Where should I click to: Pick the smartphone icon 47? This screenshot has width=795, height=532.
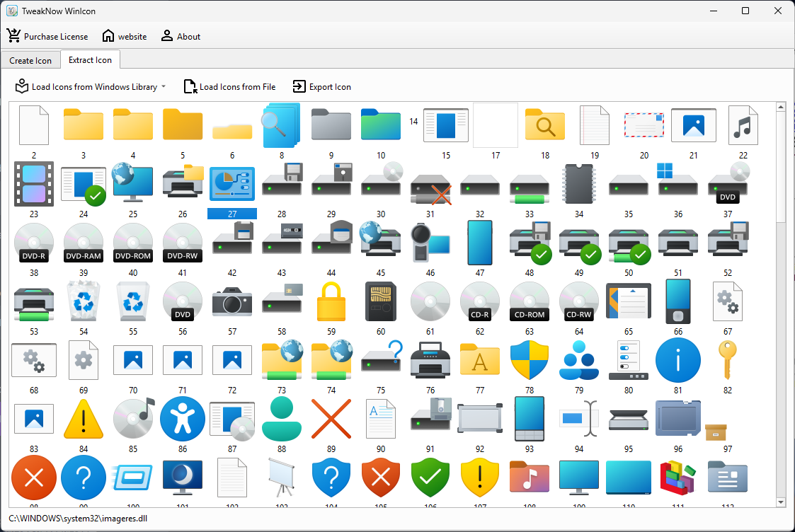[480, 243]
